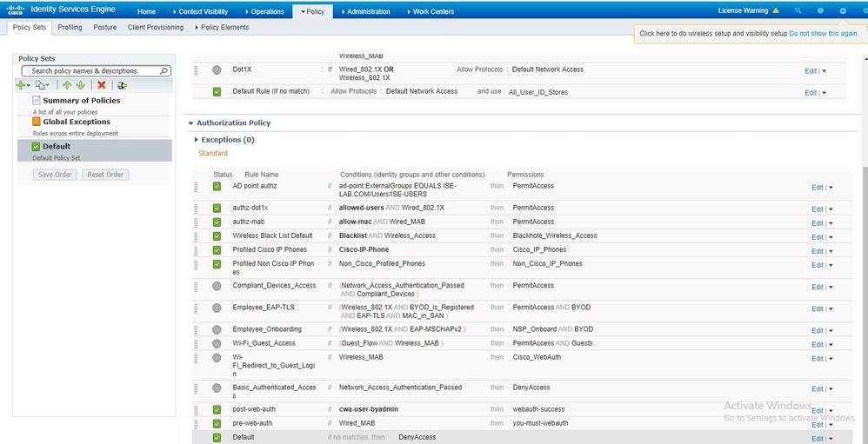Click the wireless setup and visibility setup link

(x=713, y=33)
